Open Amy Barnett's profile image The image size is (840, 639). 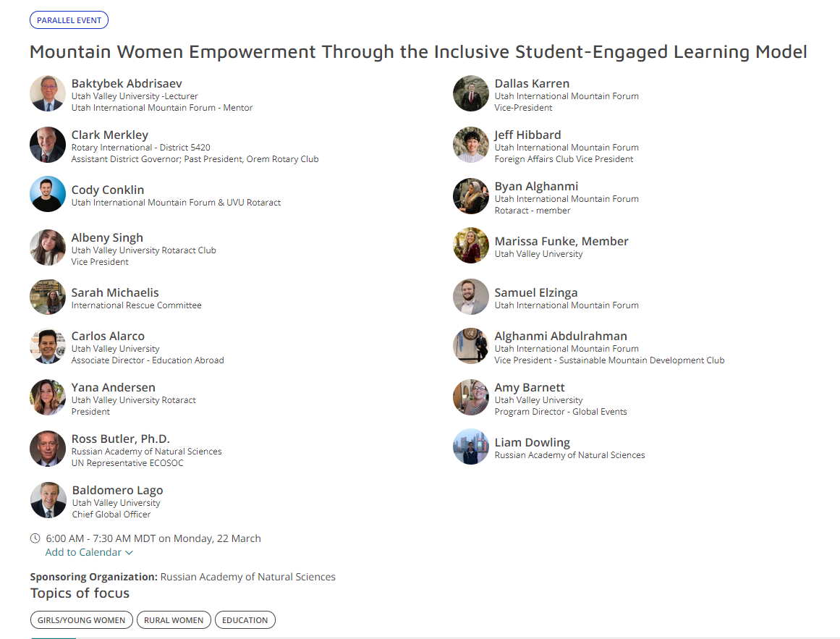pos(471,397)
